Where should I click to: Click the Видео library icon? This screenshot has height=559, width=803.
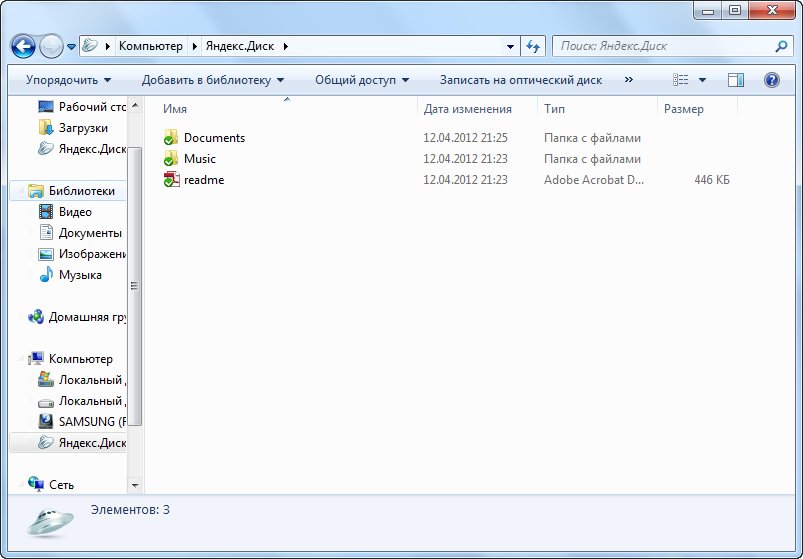46,212
